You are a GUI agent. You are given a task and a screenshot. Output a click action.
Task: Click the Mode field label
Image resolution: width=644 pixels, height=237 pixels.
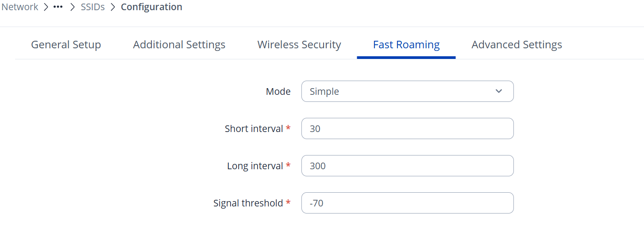[x=278, y=92]
